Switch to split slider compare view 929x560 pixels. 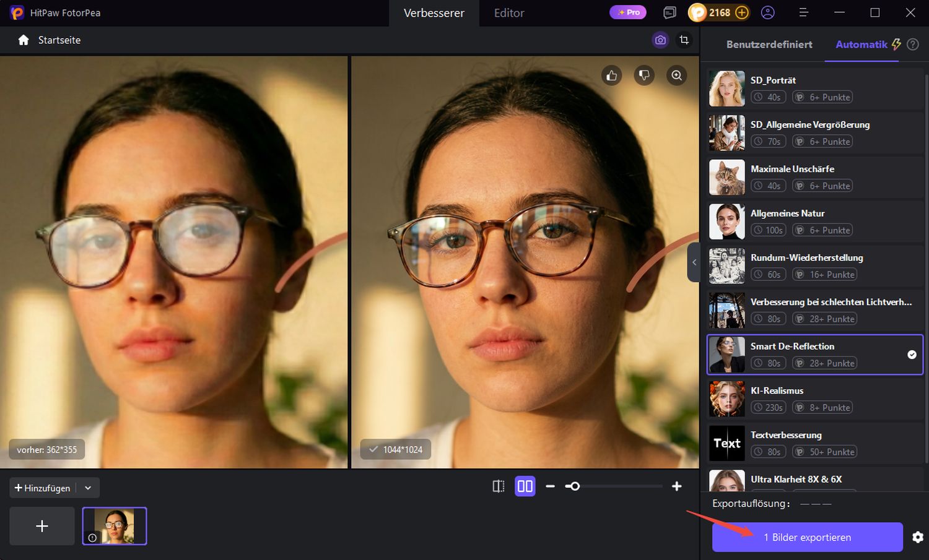pyautogui.click(x=499, y=486)
